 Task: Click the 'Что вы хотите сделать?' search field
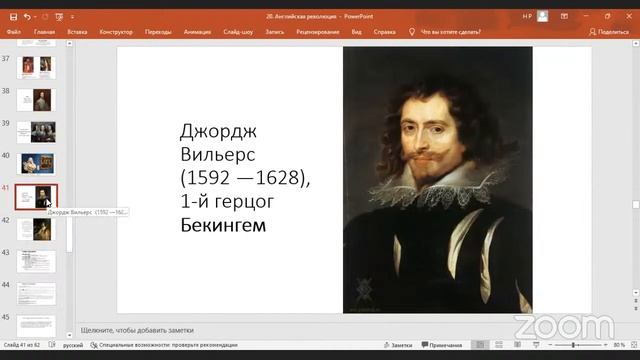tap(451, 32)
